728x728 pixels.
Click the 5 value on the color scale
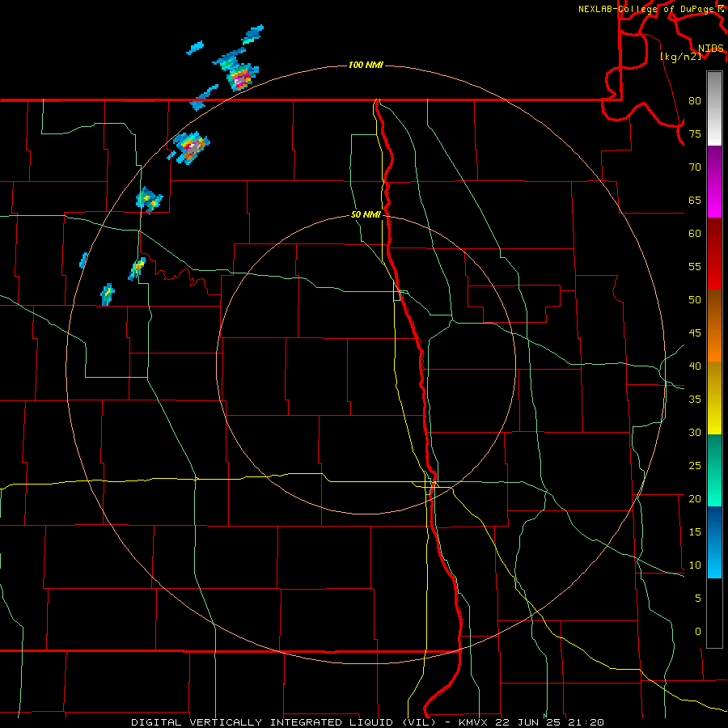pyautogui.click(x=697, y=599)
